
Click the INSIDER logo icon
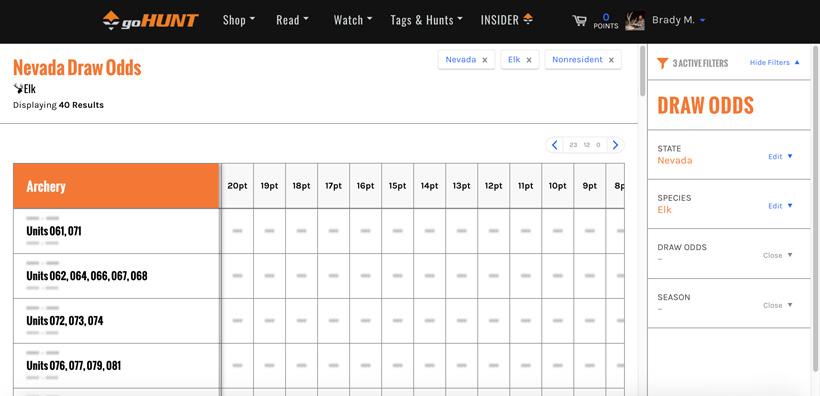pyautogui.click(x=528, y=19)
